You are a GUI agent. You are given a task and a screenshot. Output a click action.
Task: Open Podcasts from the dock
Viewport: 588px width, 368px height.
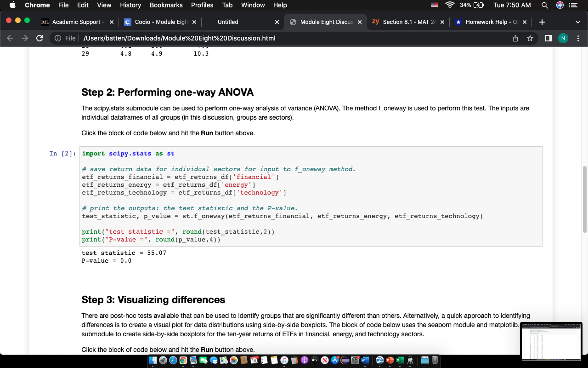pyautogui.click(x=304, y=360)
